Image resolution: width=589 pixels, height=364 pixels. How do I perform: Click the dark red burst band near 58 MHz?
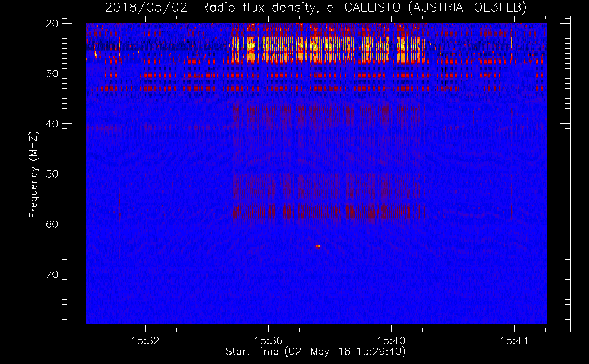tap(327, 211)
